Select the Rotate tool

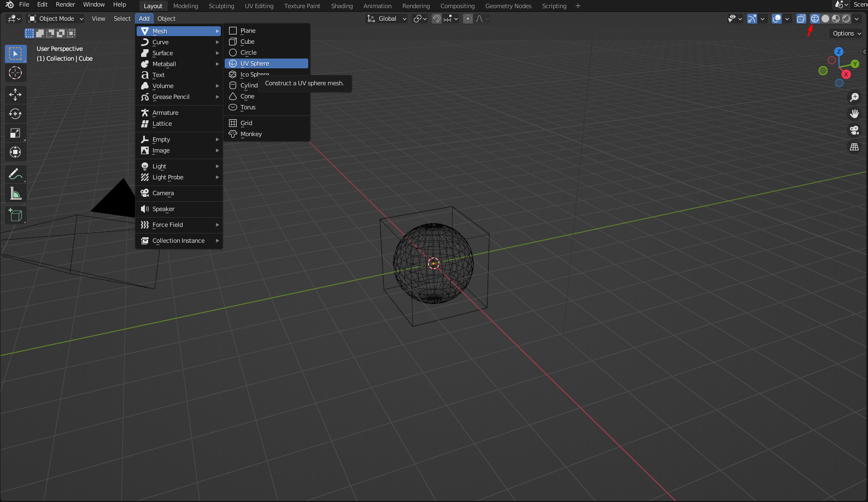(15, 114)
